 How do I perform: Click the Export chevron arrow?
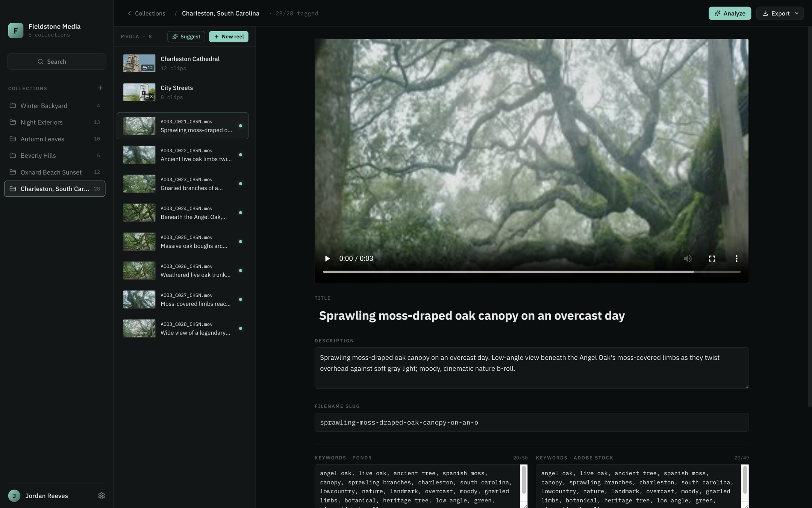click(797, 13)
